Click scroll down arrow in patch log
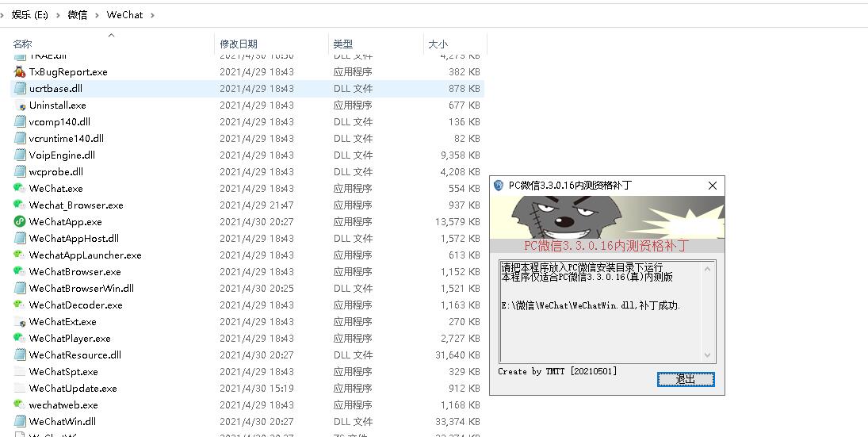Screen dimensions: 868x437 707,355
